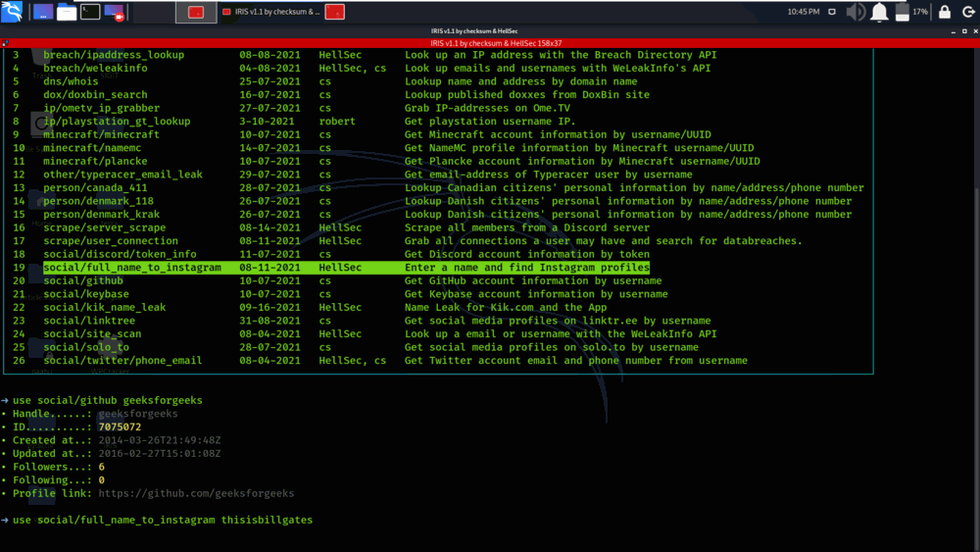The height and width of the screenshot is (552, 980).
Task: Open the Kali dragon applications menu
Action: pyautogui.click(x=11, y=11)
